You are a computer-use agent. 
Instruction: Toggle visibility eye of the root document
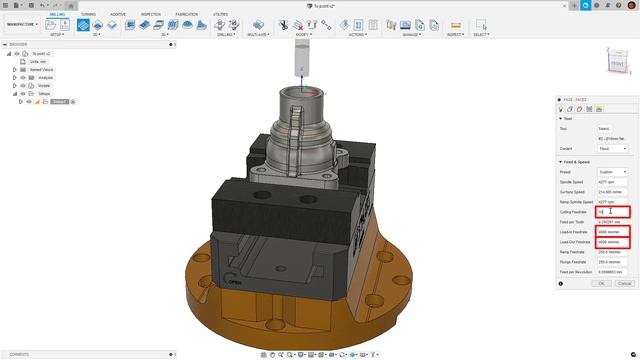click(x=17, y=53)
